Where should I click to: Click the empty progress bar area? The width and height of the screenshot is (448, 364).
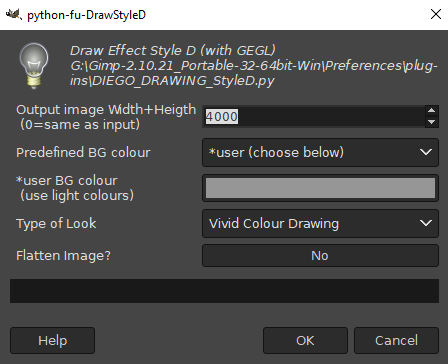point(224,291)
